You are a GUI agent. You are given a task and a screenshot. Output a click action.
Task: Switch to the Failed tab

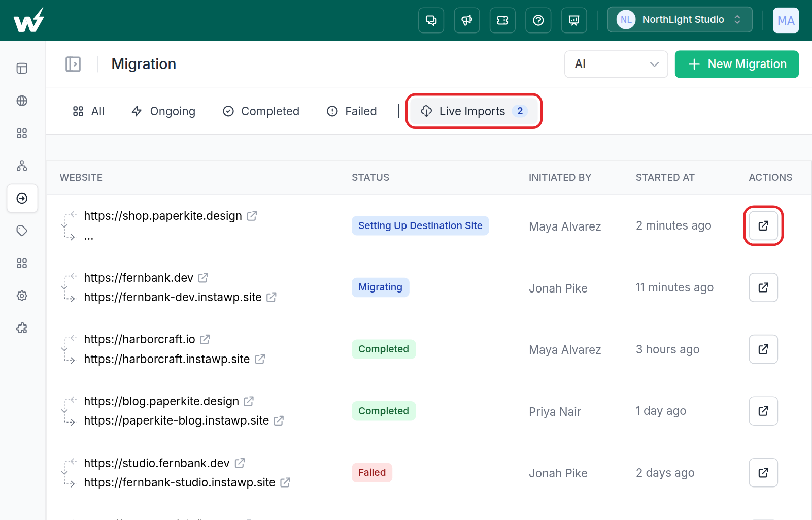coord(352,111)
